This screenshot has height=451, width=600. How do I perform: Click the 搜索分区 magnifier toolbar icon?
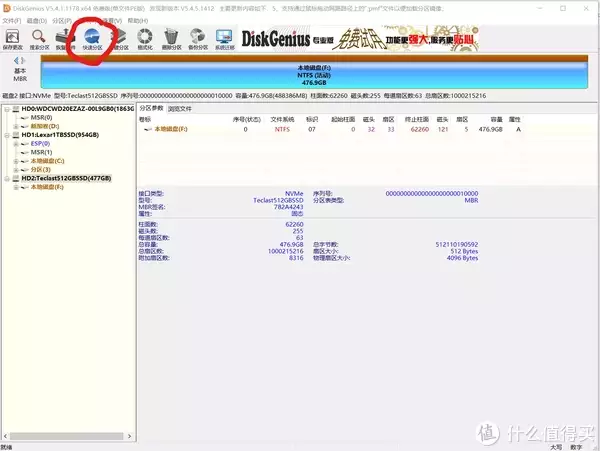tap(39, 37)
